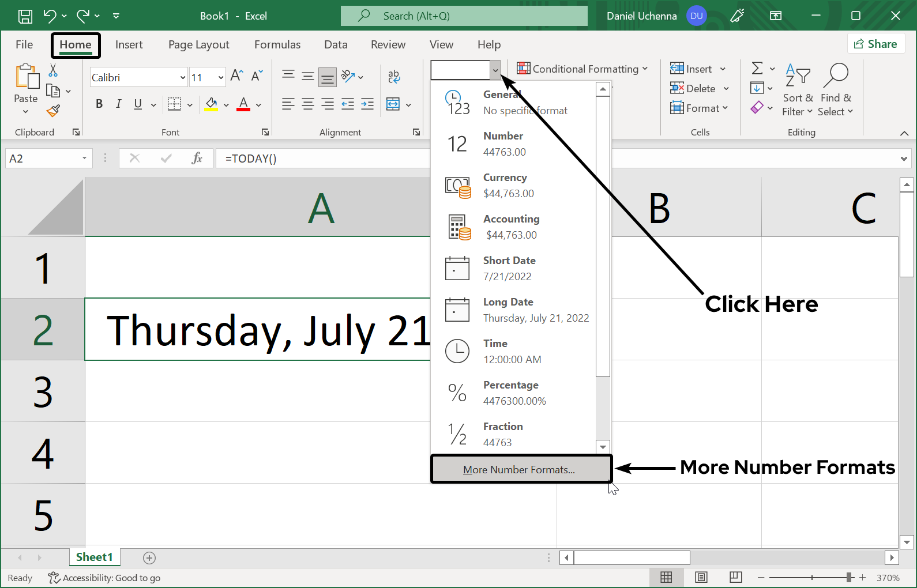Click the Format Painter icon
917x588 pixels.
[54, 110]
